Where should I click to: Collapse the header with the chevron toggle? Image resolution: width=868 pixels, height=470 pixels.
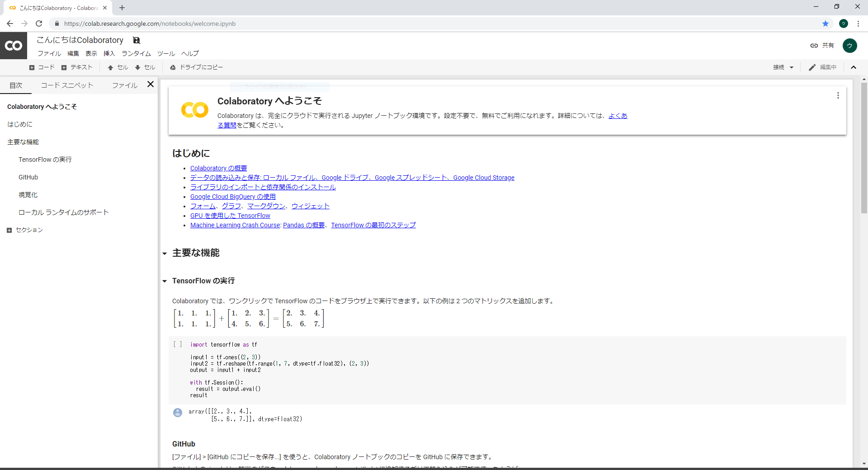click(x=854, y=67)
